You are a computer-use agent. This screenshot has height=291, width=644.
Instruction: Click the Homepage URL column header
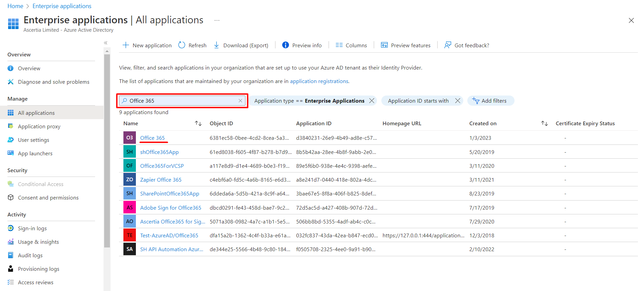[402, 124]
